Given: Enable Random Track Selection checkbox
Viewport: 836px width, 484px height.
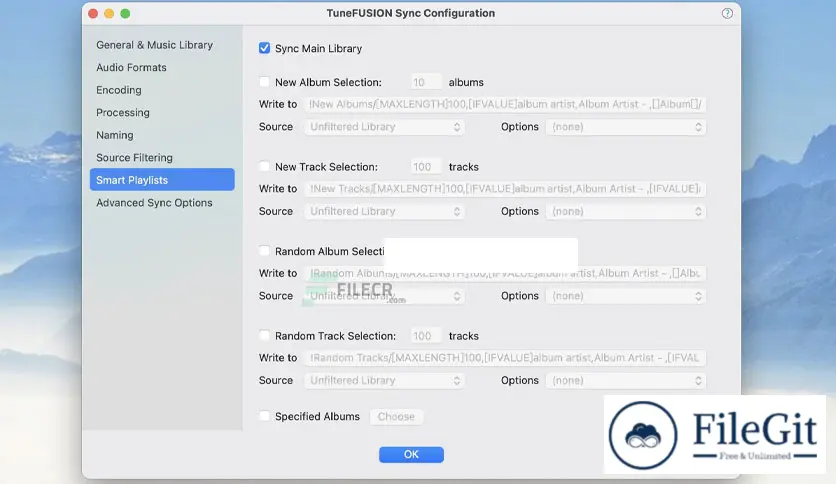Looking at the screenshot, I should (264, 335).
